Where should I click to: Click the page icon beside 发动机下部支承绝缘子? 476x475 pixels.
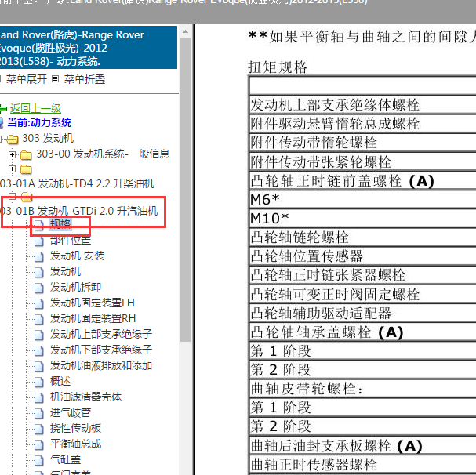(x=39, y=351)
